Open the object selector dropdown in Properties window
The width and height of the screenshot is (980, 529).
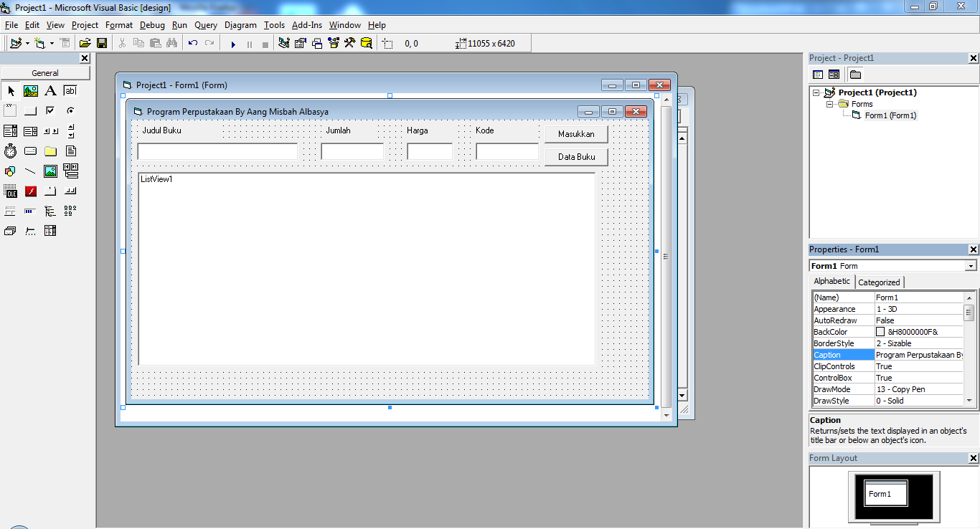[972, 265]
